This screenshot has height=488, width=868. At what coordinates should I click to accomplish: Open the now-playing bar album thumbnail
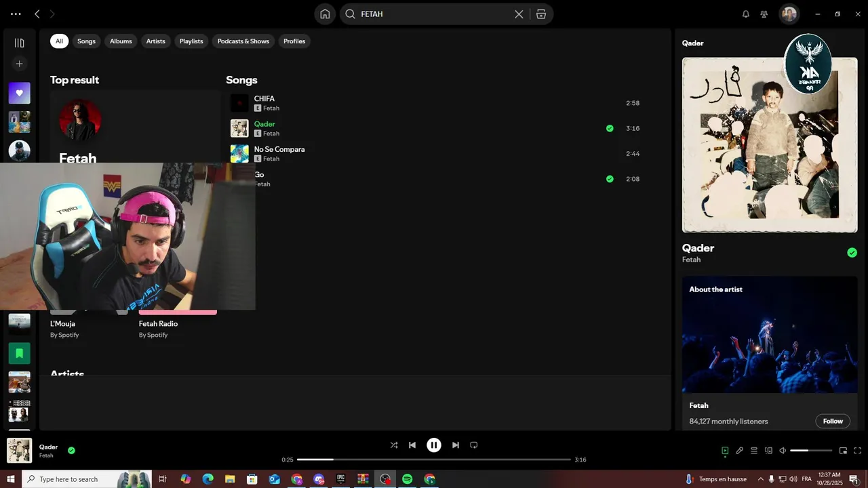click(19, 451)
